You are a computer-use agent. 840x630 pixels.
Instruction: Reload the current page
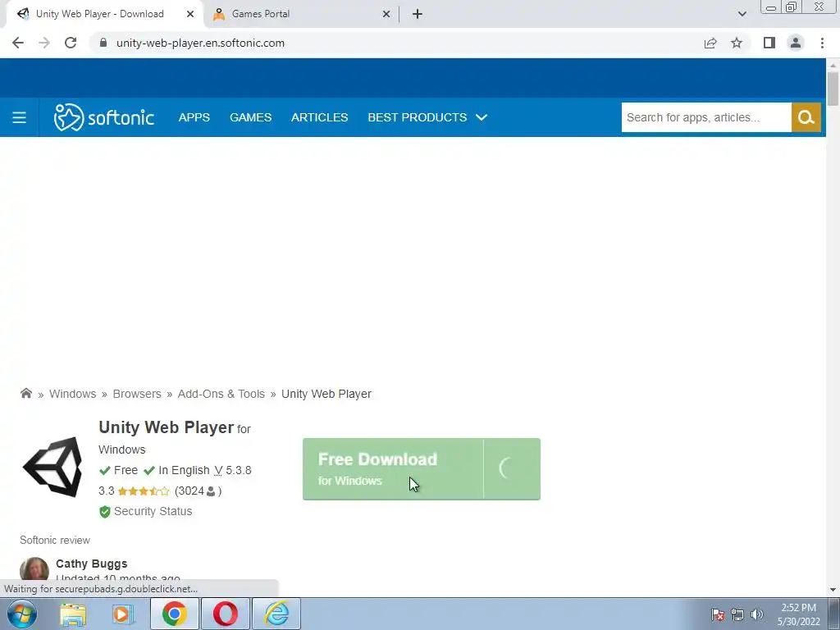71,43
